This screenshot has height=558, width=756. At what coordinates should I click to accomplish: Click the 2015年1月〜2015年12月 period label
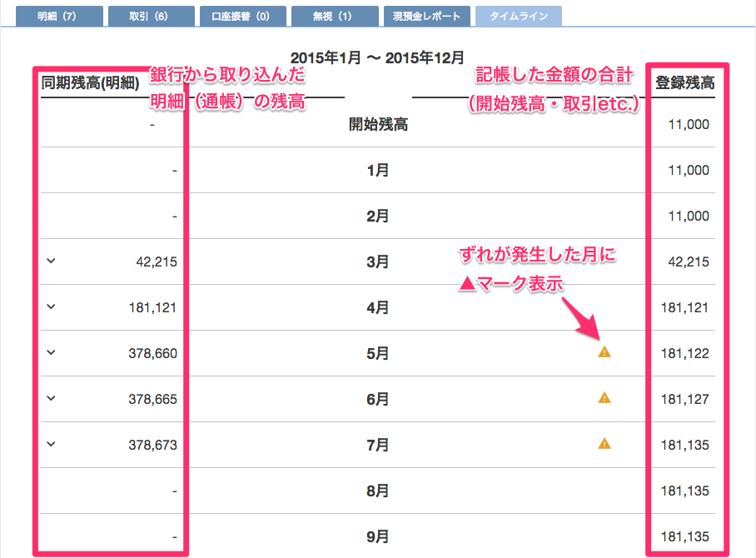click(377, 57)
